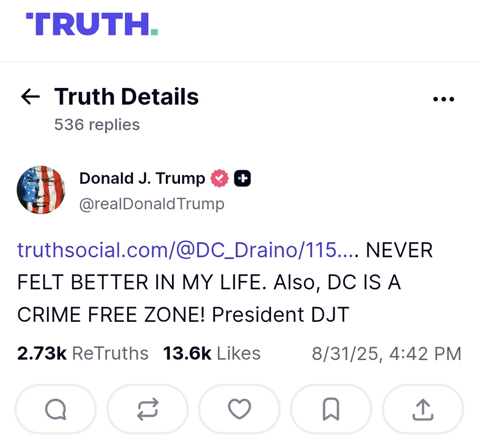The height and width of the screenshot is (448, 480).
Task: Click the back arrow icon
Action: (30, 97)
